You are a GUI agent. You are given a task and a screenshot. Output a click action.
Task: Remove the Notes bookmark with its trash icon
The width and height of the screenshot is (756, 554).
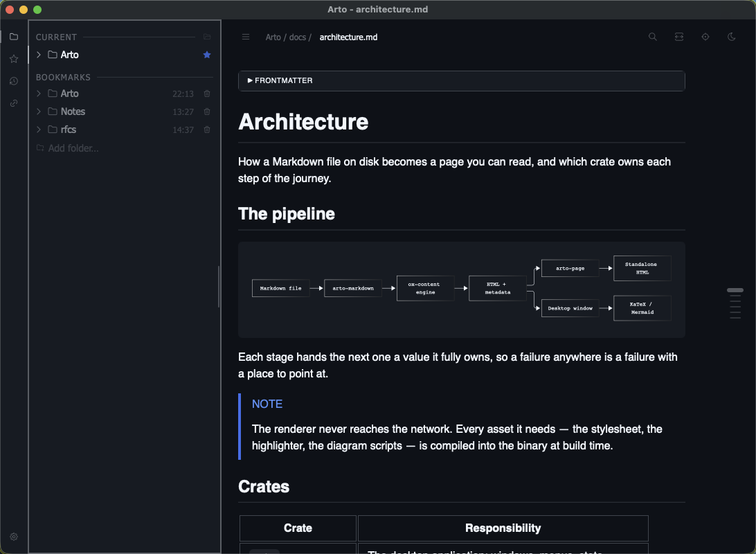(207, 112)
